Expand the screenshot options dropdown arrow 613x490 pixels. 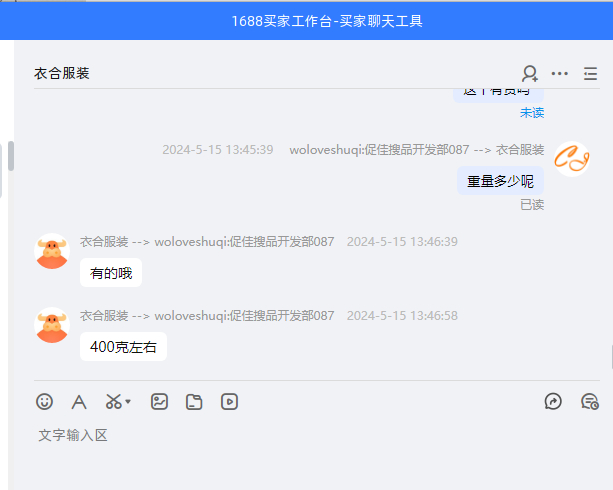(x=128, y=402)
